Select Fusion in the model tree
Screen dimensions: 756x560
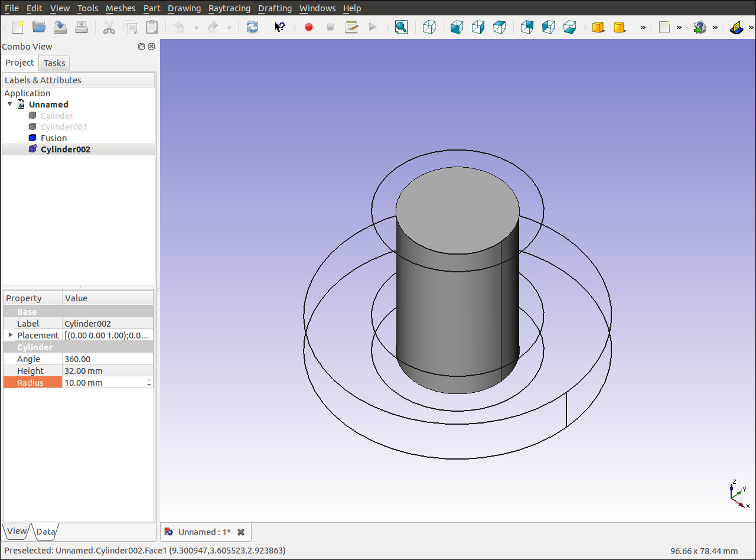54,138
